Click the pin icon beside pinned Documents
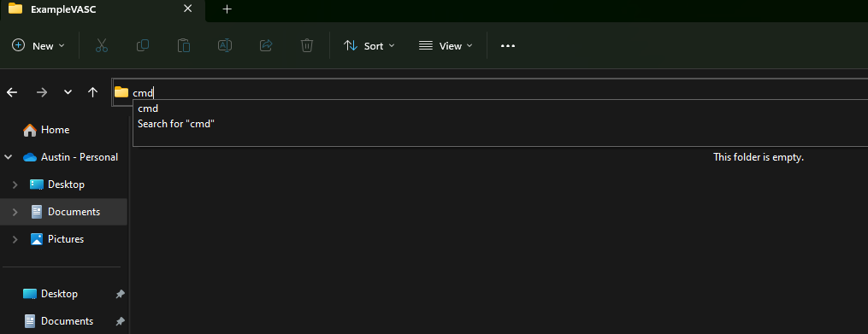Image resolution: width=868 pixels, height=334 pixels. (x=120, y=321)
